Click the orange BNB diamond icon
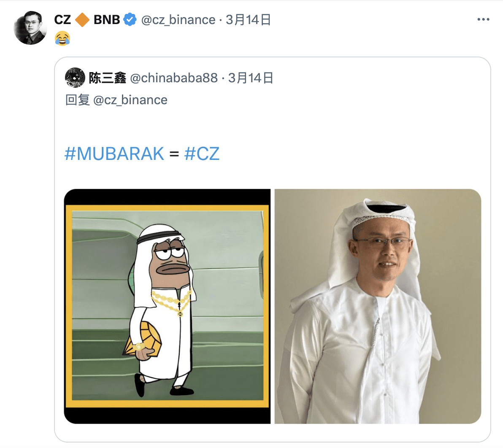 [x=82, y=20]
